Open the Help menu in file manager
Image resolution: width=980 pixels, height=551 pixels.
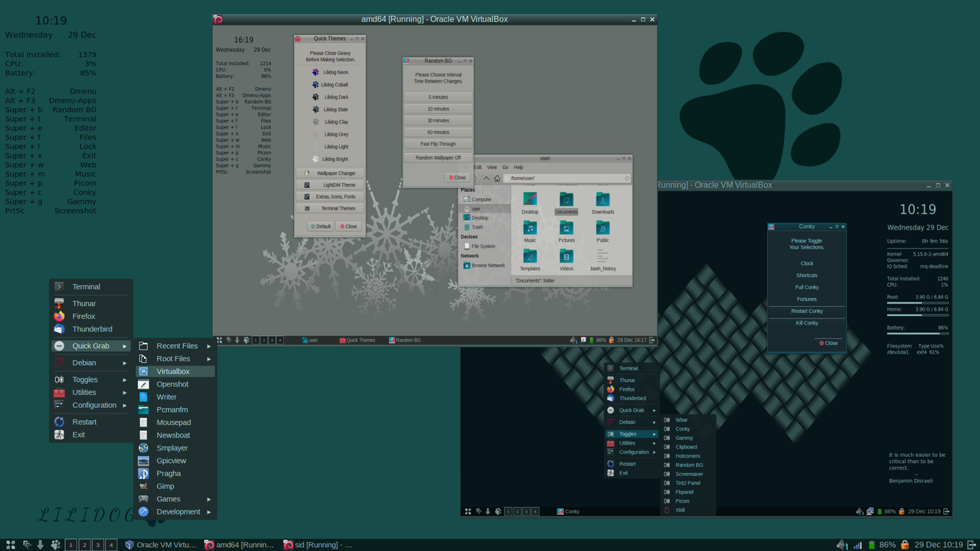tap(518, 167)
